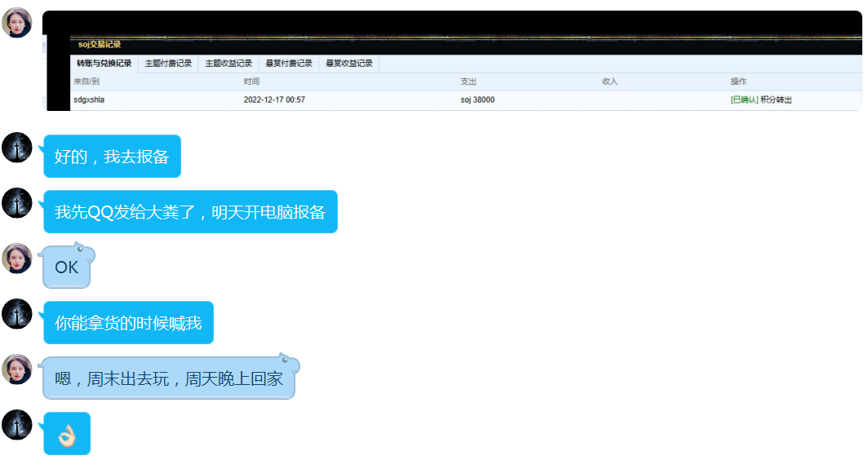
Task: Click the sdgxshla username in the record
Action: [x=89, y=100]
